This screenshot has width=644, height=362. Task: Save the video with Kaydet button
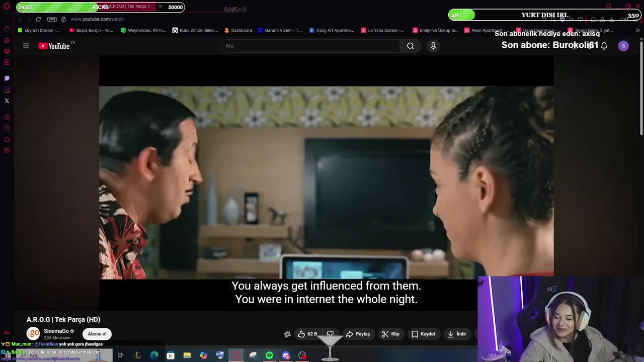click(423, 334)
